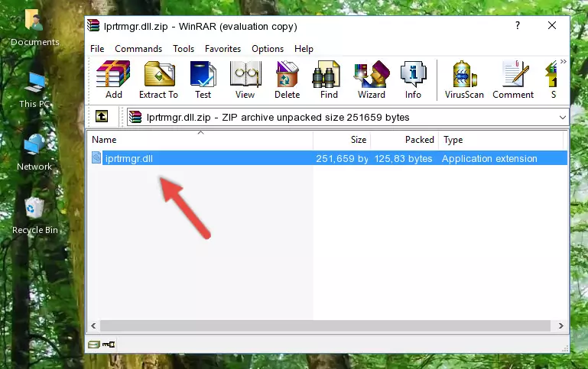Click the archive icon in the address bar

click(x=135, y=117)
